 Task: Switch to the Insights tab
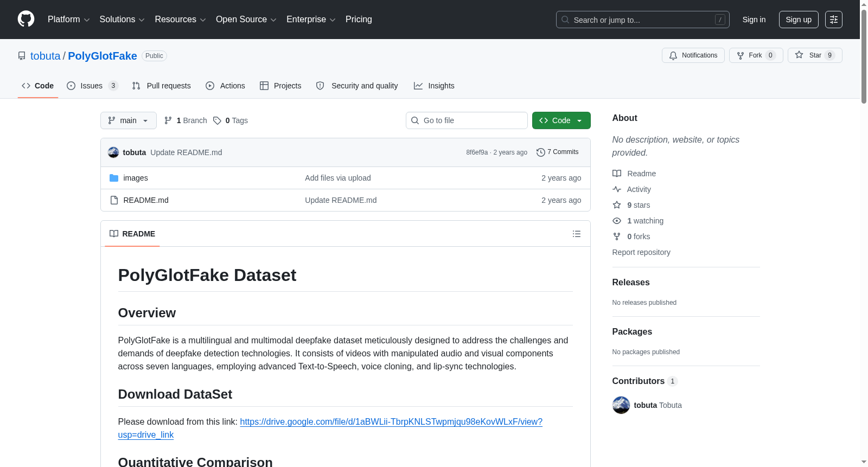pyautogui.click(x=434, y=86)
